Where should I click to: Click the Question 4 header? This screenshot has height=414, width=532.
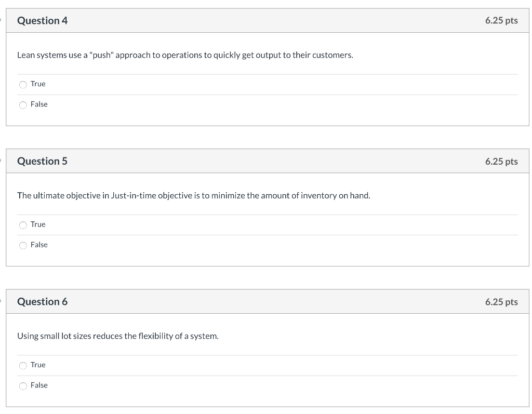pyautogui.click(x=43, y=21)
